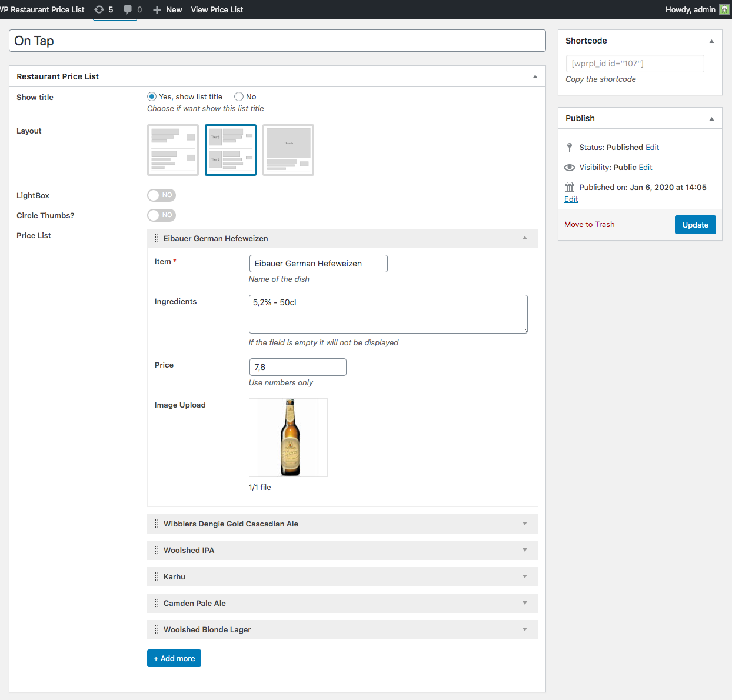Enable the Circle Thumbs switch

(x=161, y=215)
